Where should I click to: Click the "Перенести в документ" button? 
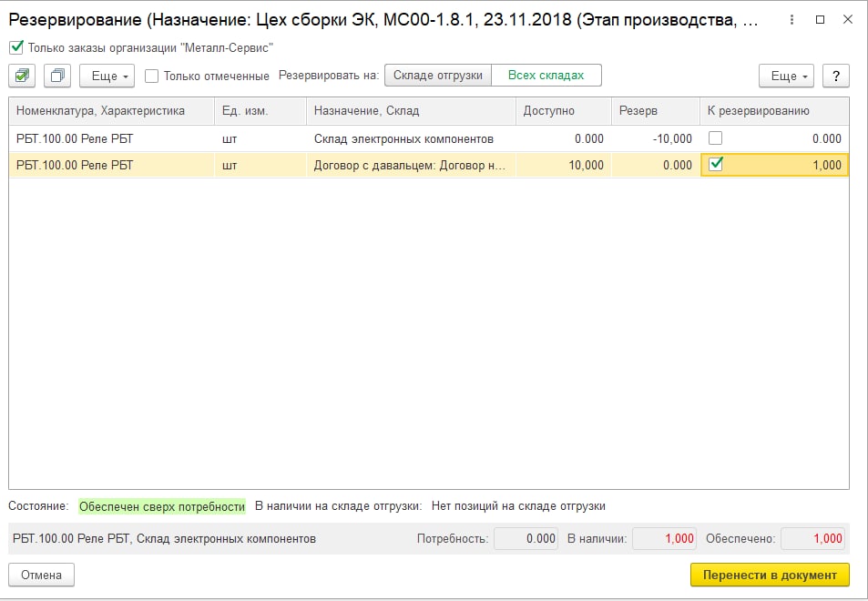pyautogui.click(x=770, y=575)
